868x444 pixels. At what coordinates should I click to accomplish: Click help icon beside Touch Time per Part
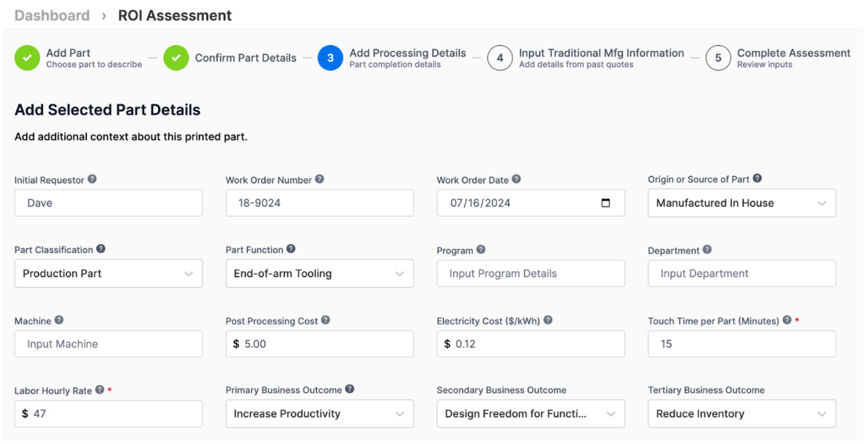pyautogui.click(x=787, y=320)
